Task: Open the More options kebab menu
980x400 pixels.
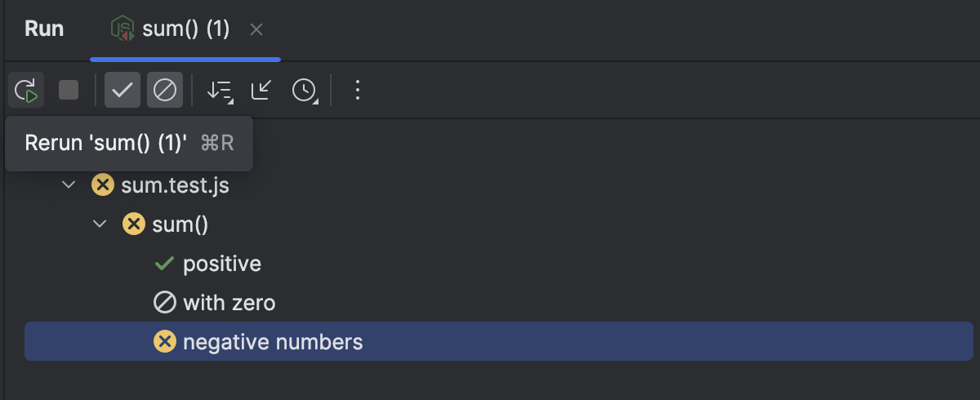Action: tap(357, 90)
